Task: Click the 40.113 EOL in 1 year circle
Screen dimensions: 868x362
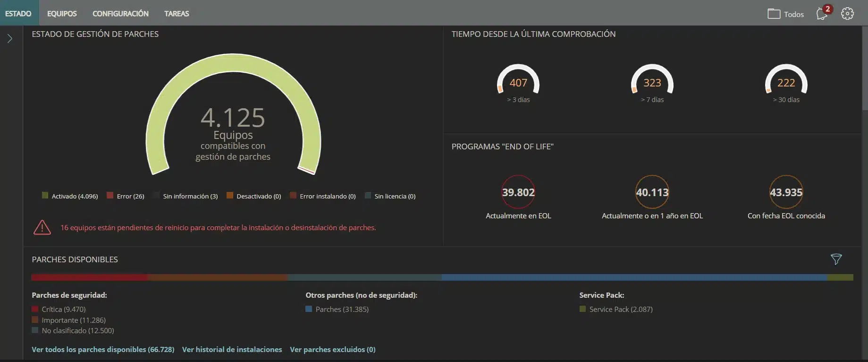Action: (652, 192)
